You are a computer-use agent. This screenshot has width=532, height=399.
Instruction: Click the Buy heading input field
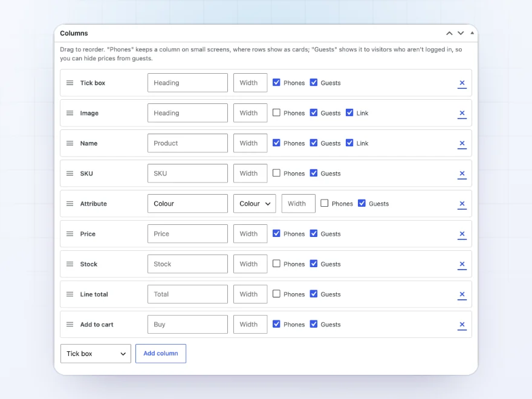click(x=187, y=325)
